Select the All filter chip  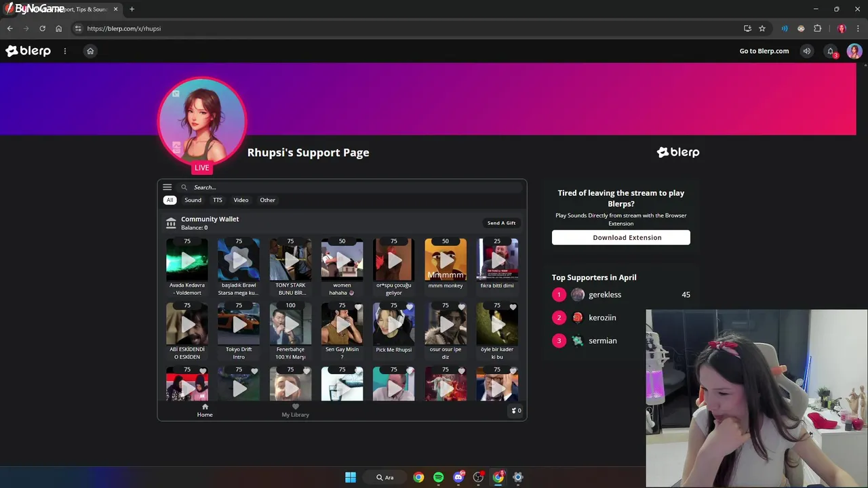click(x=170, y=200)
